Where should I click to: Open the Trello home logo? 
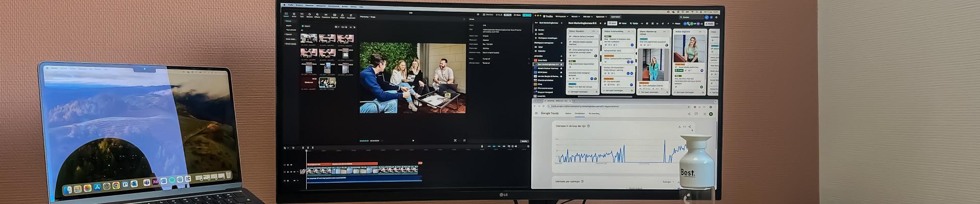tap(548, 16)
